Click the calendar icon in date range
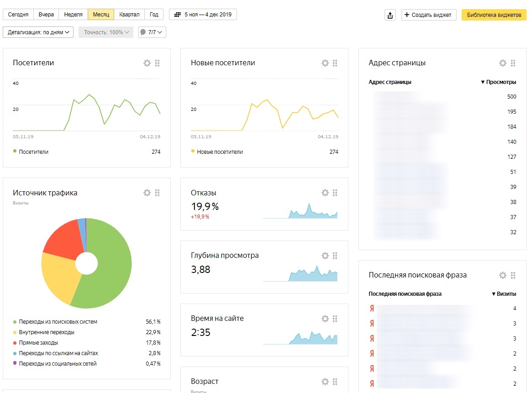Screen dimensions: 532x393 pos(178,15)
